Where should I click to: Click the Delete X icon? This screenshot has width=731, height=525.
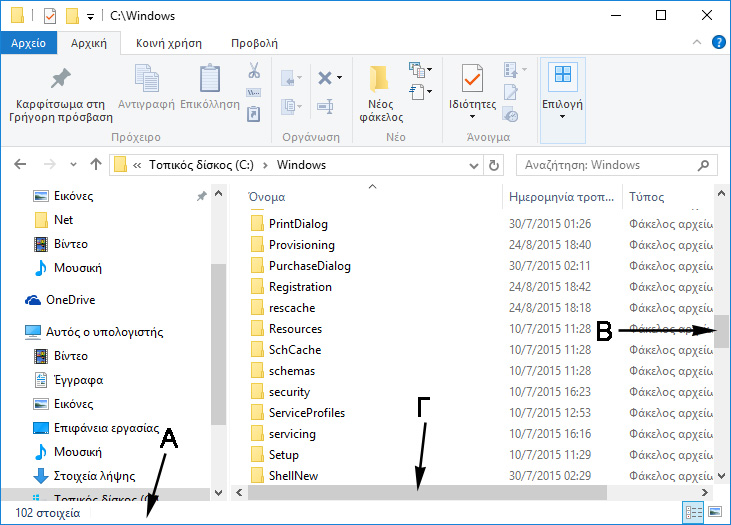pos(325,78)
